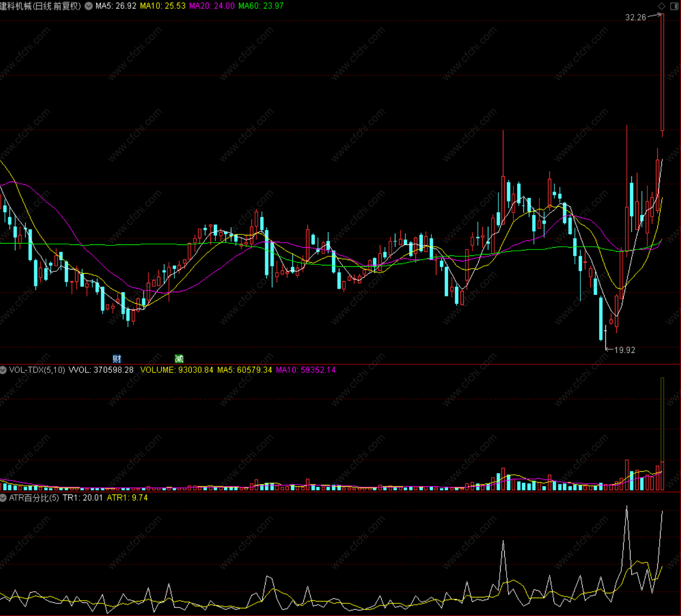Click the green MA60: 23.97 label
681x616 pixels.
click(261, 6)
